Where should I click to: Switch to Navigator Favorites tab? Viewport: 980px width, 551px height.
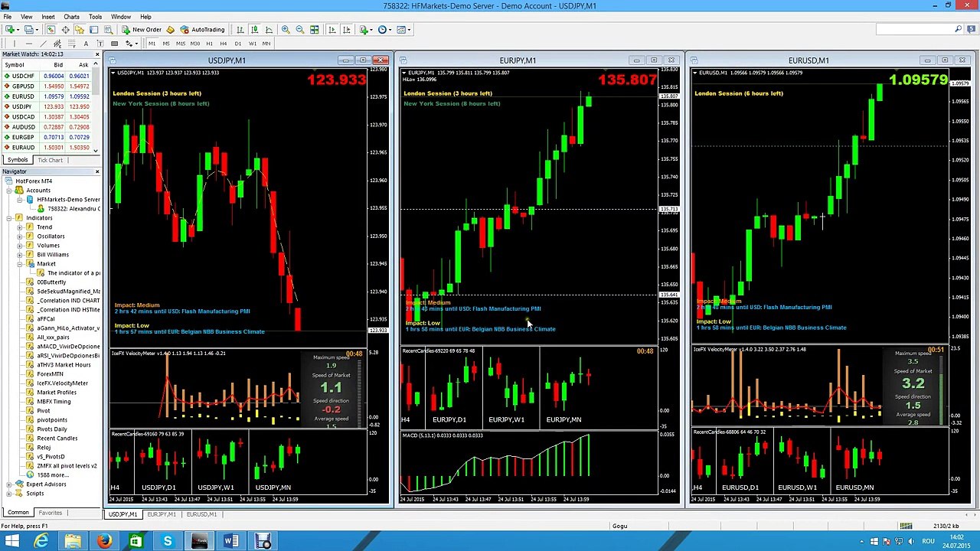coord(51,513)
